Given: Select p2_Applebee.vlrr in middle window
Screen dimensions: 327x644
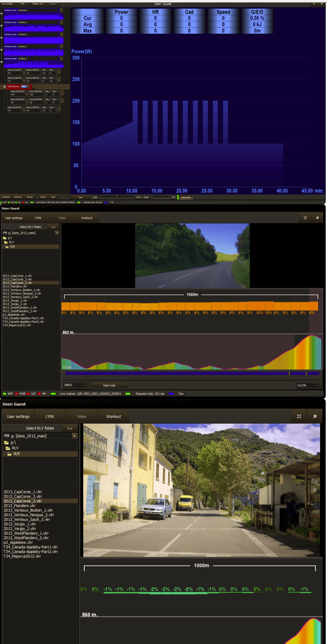Looking at the screenshot, I should click(x=14, y=314).
